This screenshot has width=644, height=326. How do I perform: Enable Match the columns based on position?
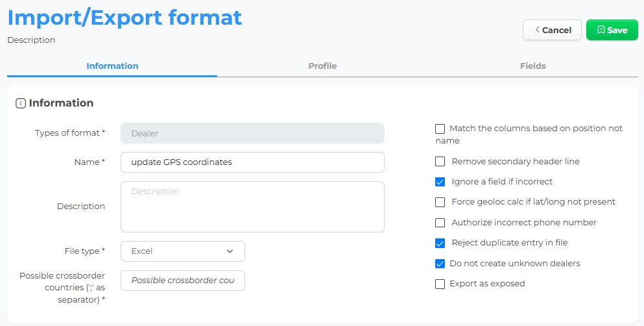(x=440, y=129)
